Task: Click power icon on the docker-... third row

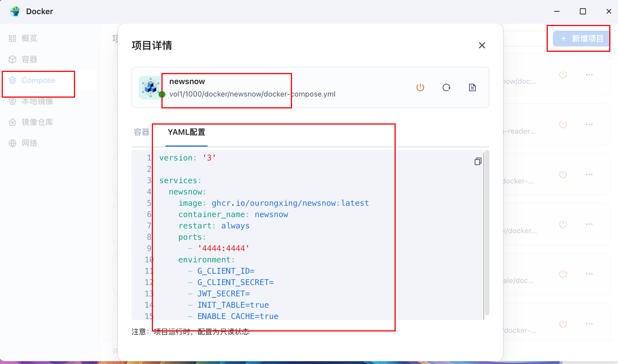Action: [x=563, y=174]
